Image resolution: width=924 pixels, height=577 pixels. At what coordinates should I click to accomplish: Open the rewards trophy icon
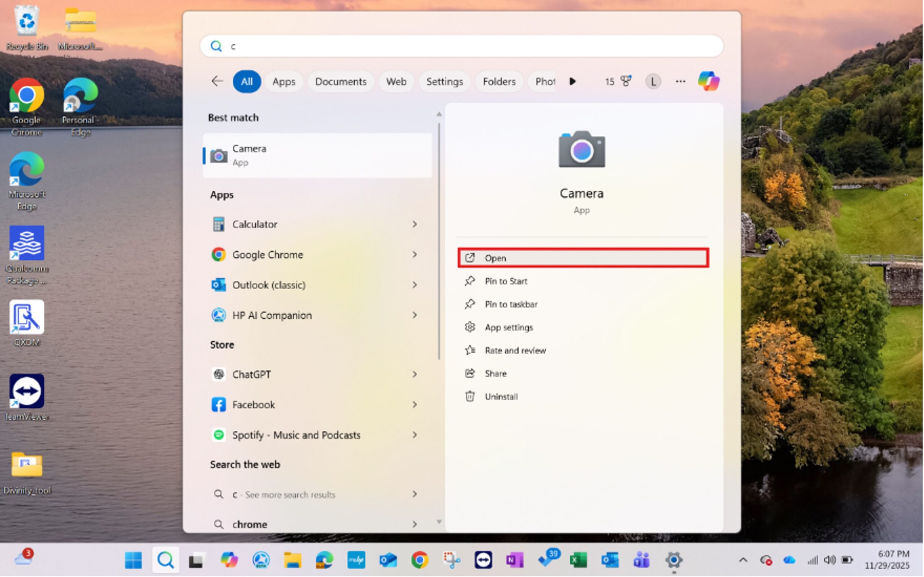[x=626, y=81]
